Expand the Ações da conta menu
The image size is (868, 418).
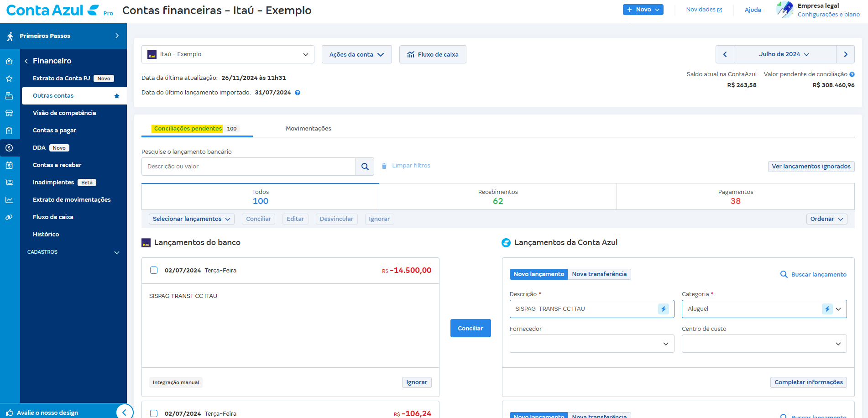356,54
